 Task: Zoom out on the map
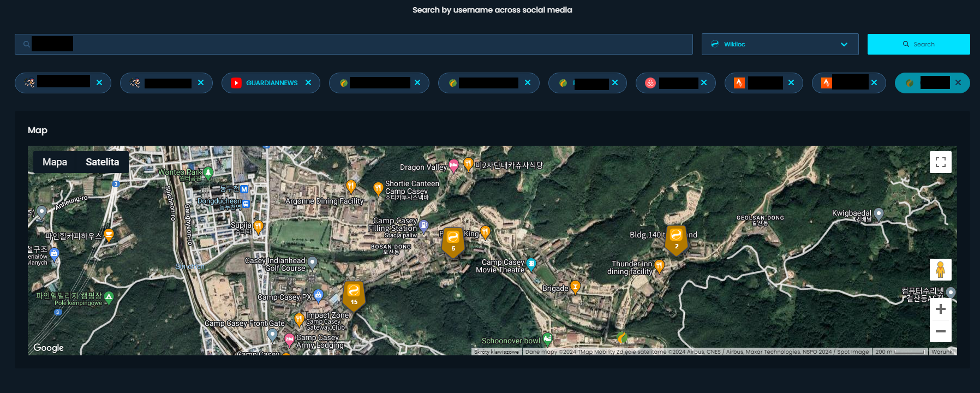940,331
